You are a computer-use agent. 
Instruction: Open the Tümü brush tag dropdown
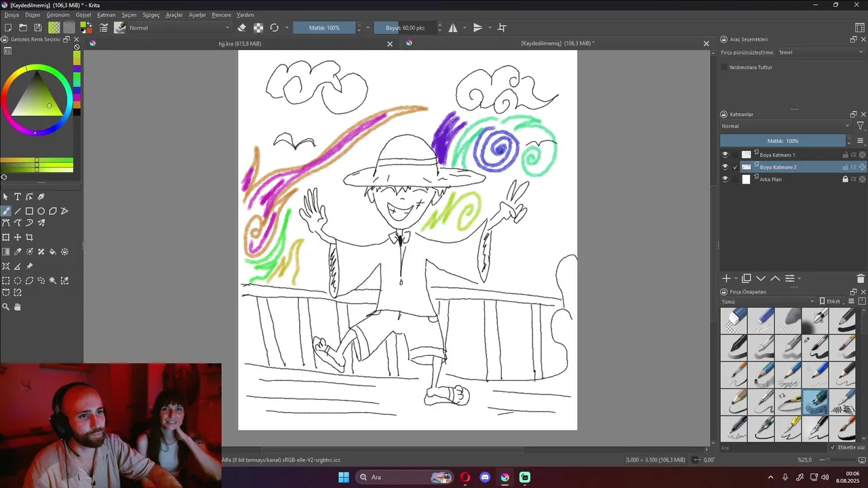point(768,302)
